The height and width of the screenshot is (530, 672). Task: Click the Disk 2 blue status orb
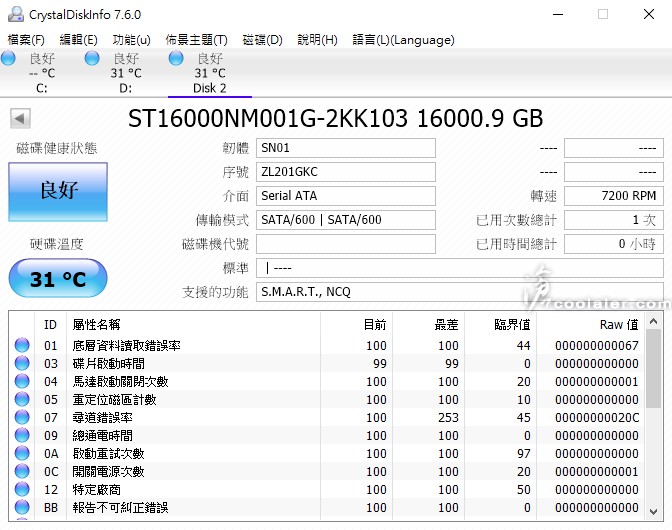click(x=176, y=58)
